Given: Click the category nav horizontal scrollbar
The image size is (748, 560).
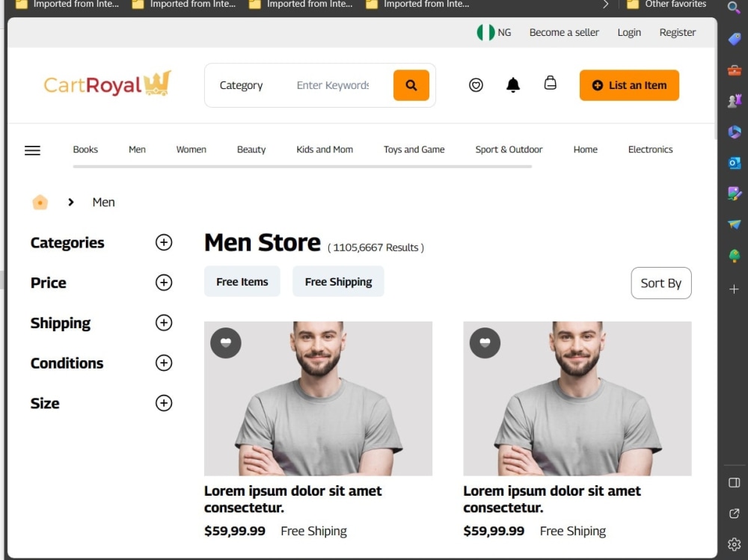Looking at the screenshot, I should [302, 167].
